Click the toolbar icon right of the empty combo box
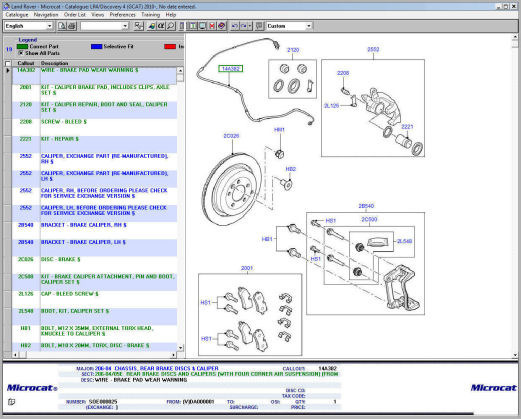The image size is (521, 419). tap(139, 26)
